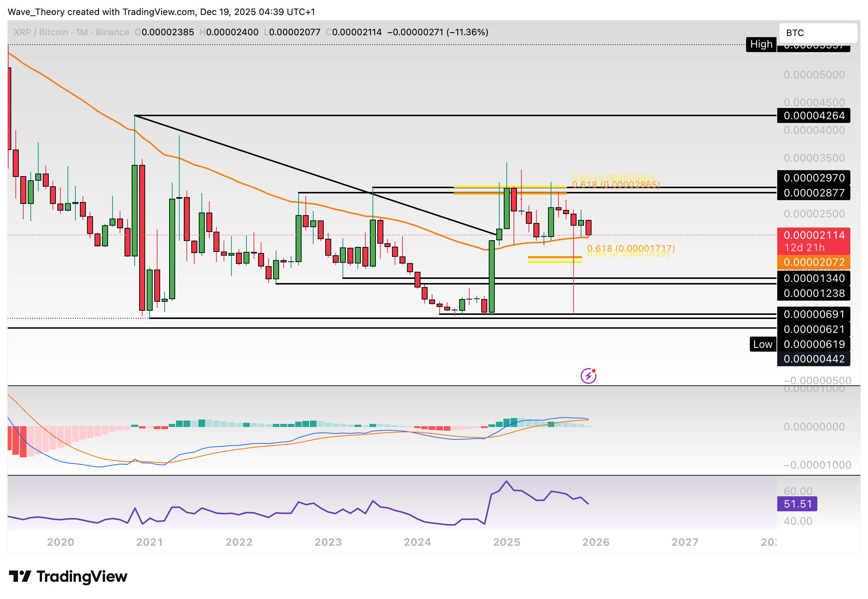Click the 1M timeframe in chart header
This screenshot has height=599, width=868.
[x=81, y=32]
